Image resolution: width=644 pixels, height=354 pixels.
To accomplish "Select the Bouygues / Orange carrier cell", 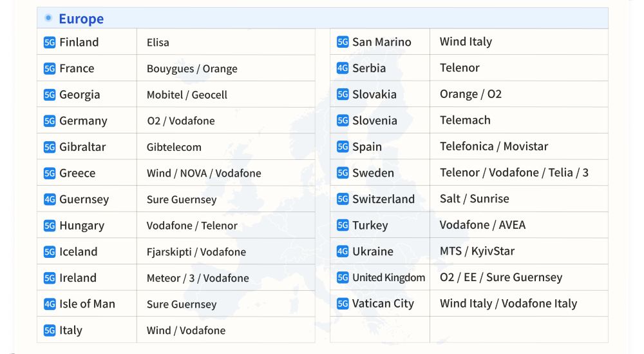I will coord(192,69).
